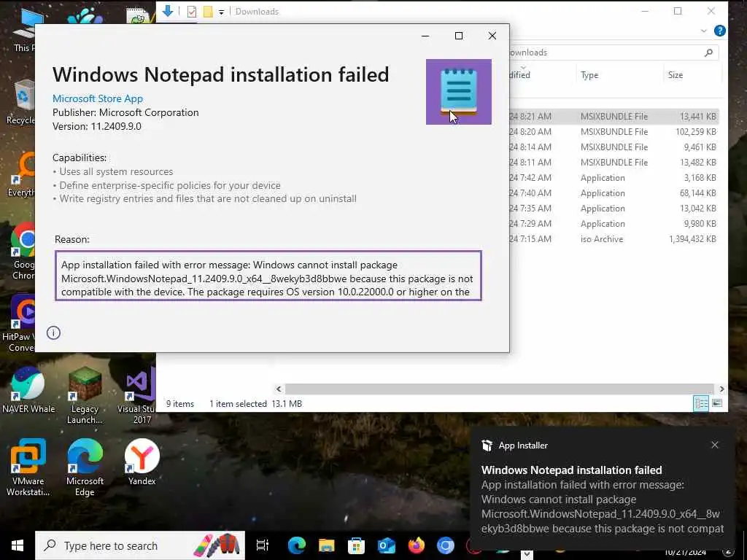Image resolution: width=747 pixels, height=560 pixels.
Task: Open the Everything desktop shortcut
Action: 22,174
